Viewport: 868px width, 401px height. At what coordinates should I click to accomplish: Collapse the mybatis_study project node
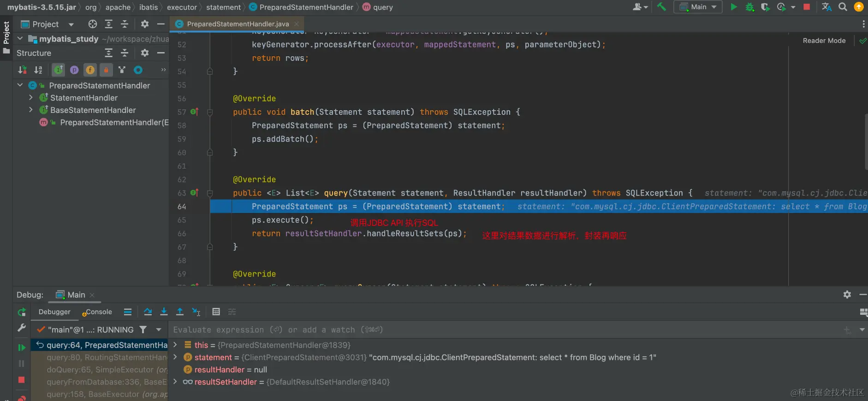(x=20, y=39)
